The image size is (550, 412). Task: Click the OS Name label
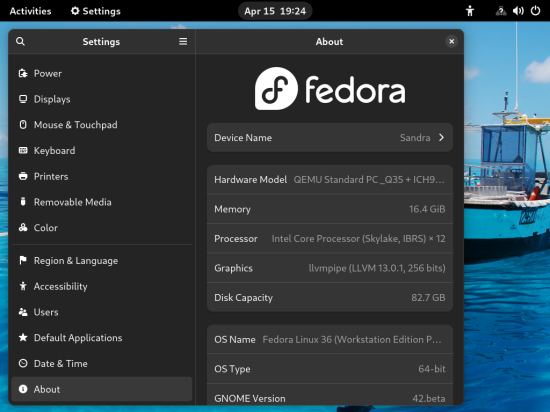point(235,339)
